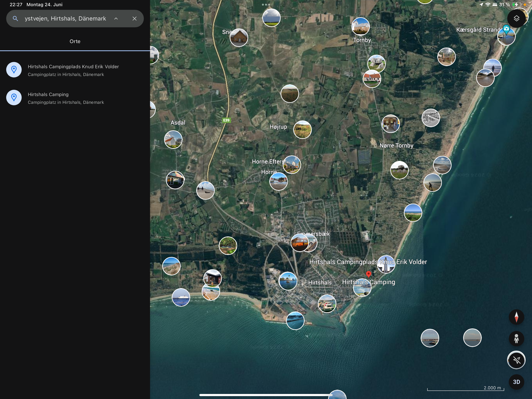
Task: Click the Hirtshals Camping map label
Action: pos(368,282)
